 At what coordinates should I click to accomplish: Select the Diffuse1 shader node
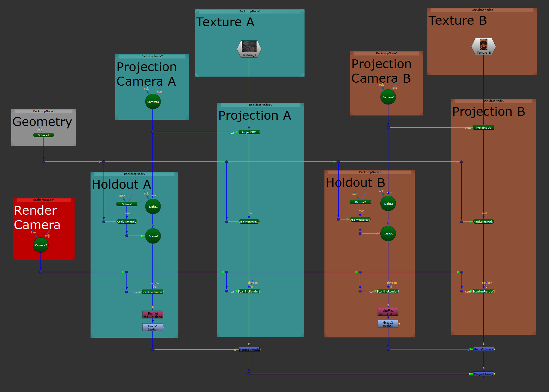[127, 204]
